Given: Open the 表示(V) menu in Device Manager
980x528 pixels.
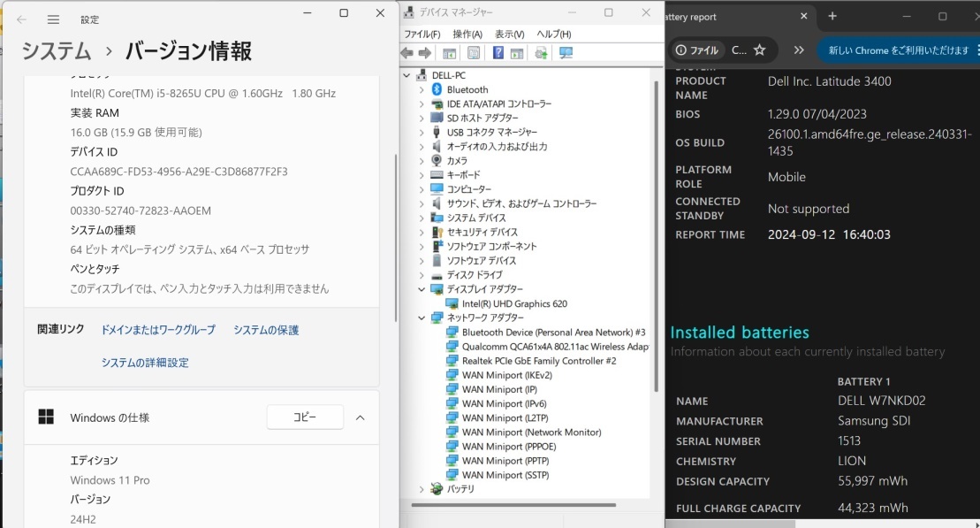Looking at the screenshot, I should pyautogui.click(x=509, y=34).
